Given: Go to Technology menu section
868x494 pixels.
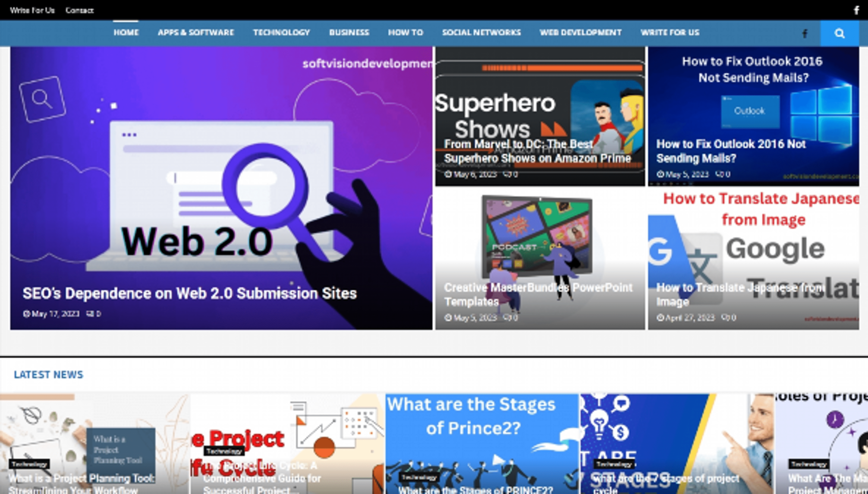Looking at the screenshot, I should click(x=281, y=33).
